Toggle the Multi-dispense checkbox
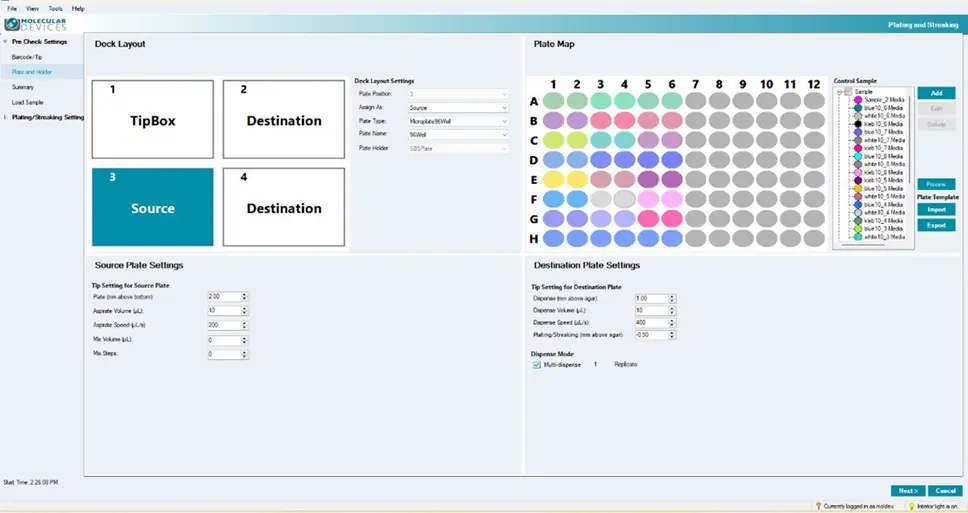 [x=536, y=365]
